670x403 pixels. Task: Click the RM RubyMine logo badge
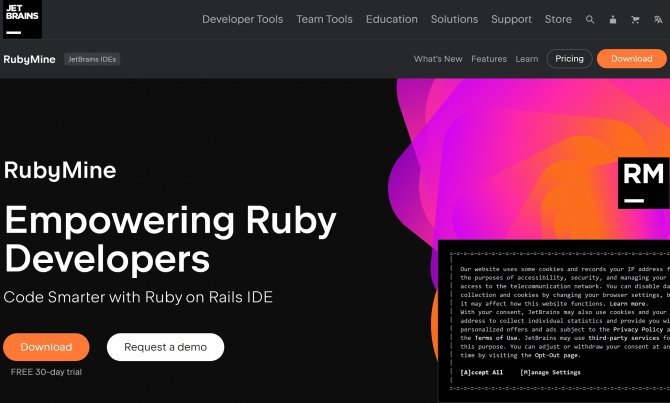644,183
